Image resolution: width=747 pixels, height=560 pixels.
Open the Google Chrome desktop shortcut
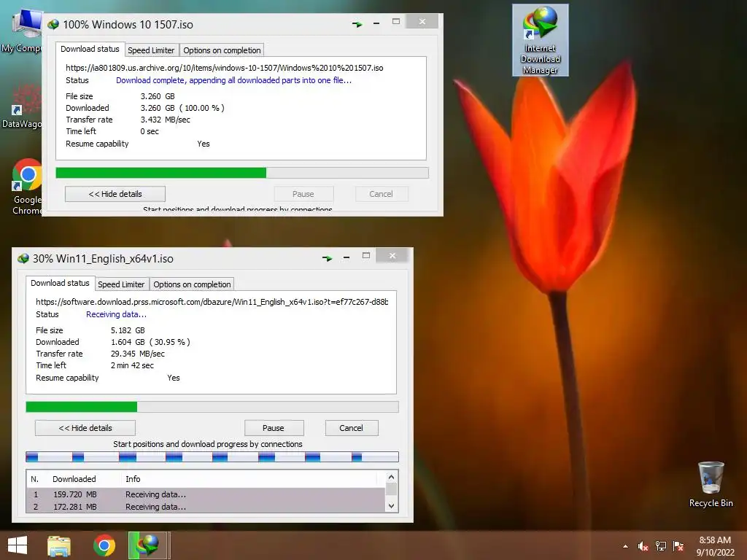pos(27,187)
